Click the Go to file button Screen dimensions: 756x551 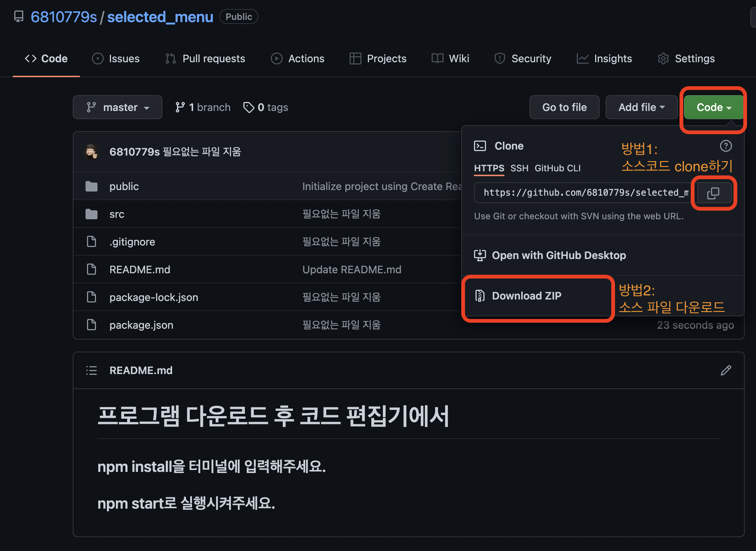click(x=564, y=107)
